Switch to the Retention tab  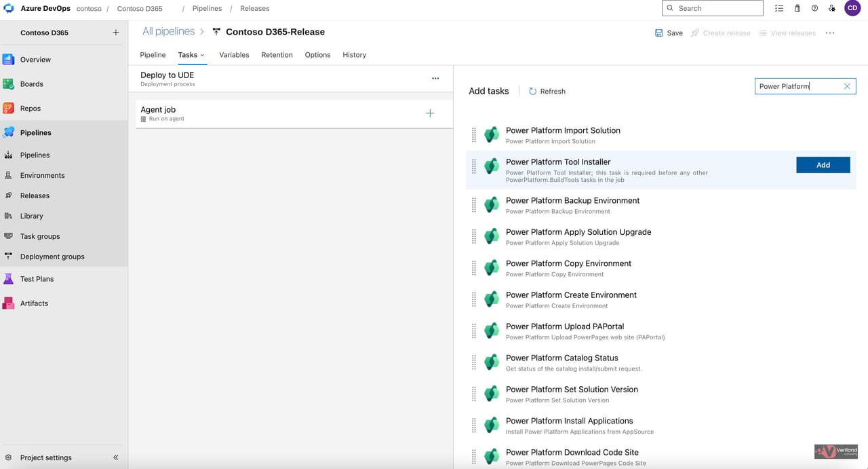coord(277,55)
